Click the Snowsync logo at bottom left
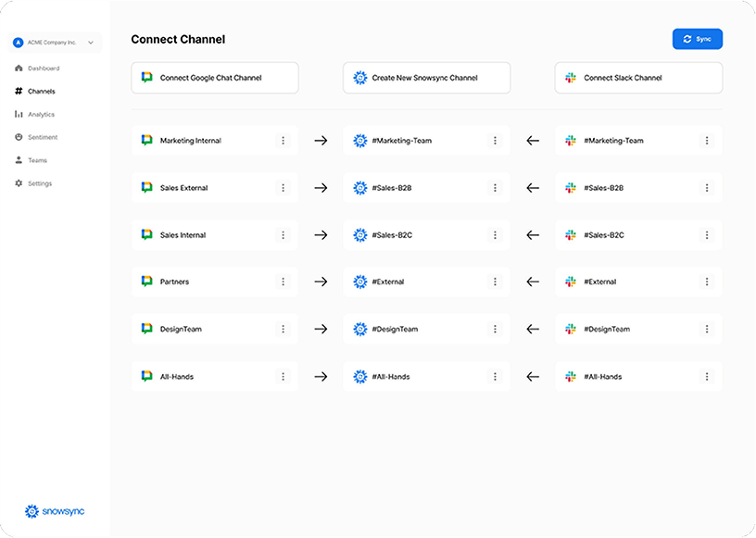 55,510
